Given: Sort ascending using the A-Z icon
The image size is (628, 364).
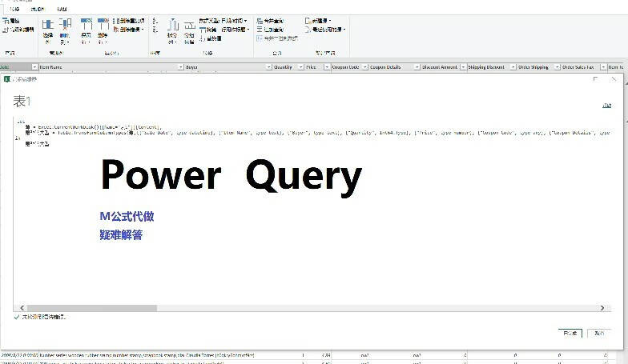Looking at the screenshot, I should coord(155,21).
